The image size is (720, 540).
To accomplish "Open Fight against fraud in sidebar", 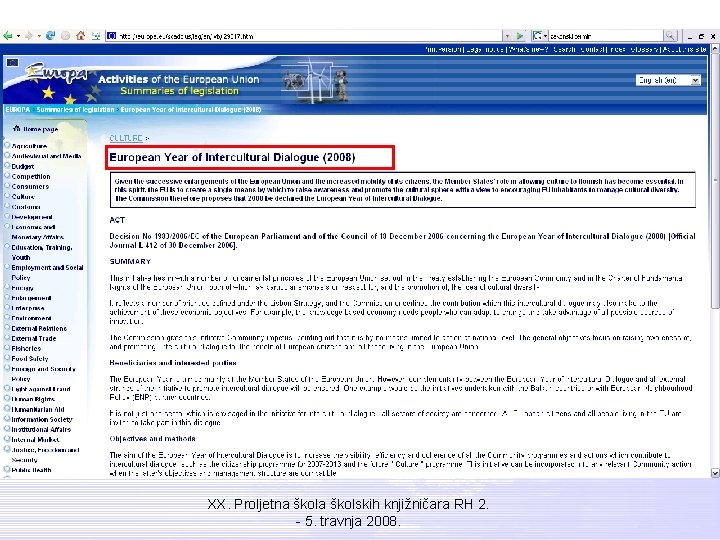I will point(41,389).
